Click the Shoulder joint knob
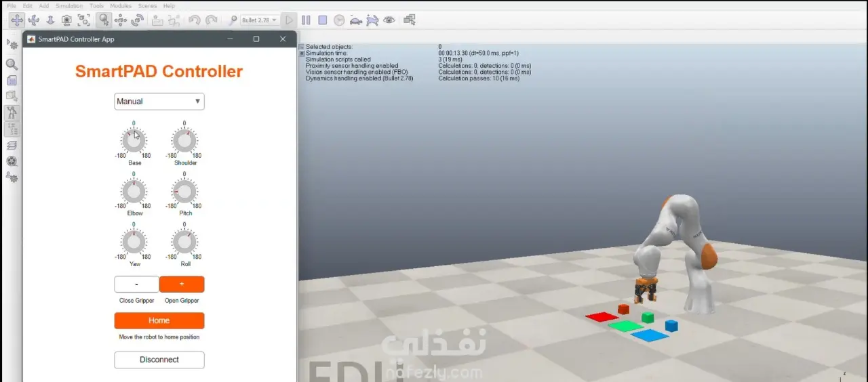868x382 pixels. pyautogui.click(x=184, y=141)
